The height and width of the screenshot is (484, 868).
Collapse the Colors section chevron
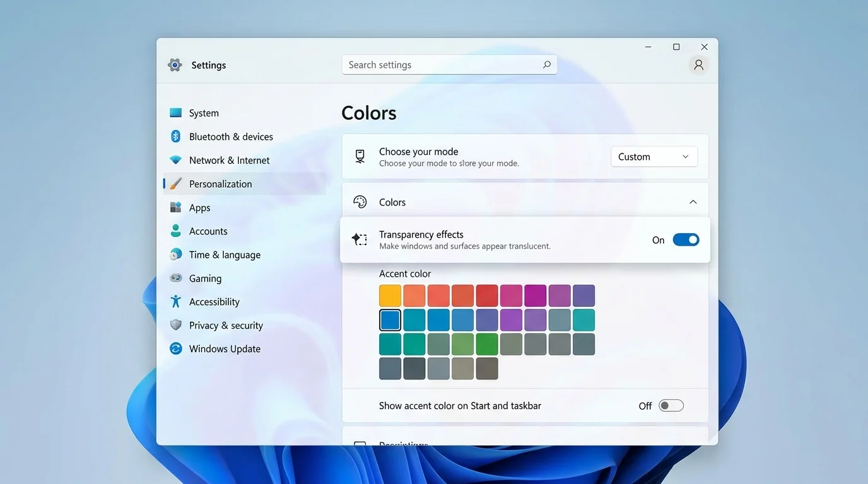coord(693,202)
